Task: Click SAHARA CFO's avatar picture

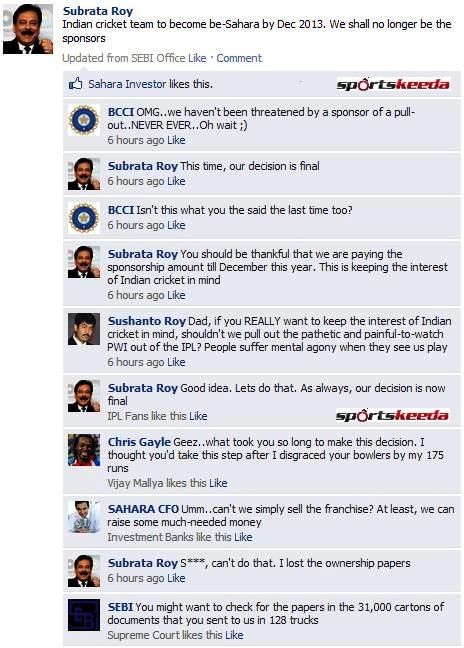Action: 84,517
